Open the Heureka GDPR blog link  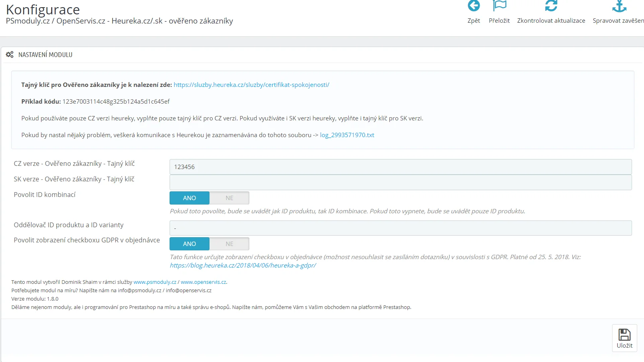coord(243,266)
